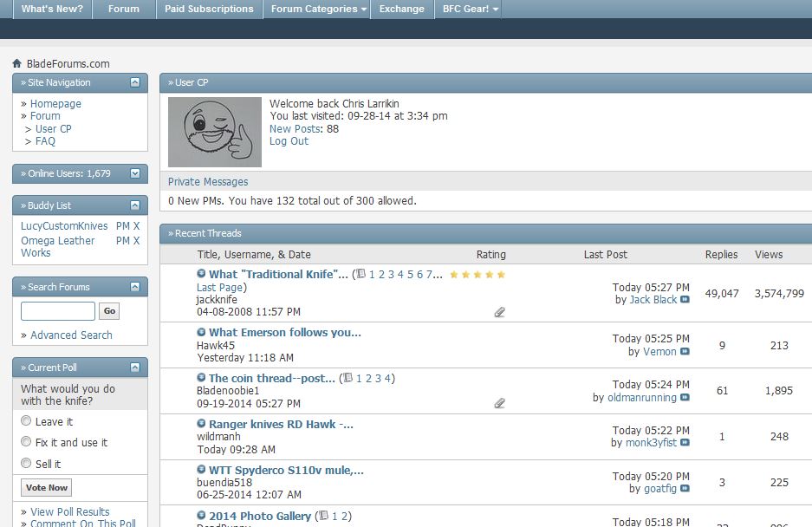812x527 pixels.
Task: Jump to monk3yfist's last post arrow icon
Action: tap(685, 443)
